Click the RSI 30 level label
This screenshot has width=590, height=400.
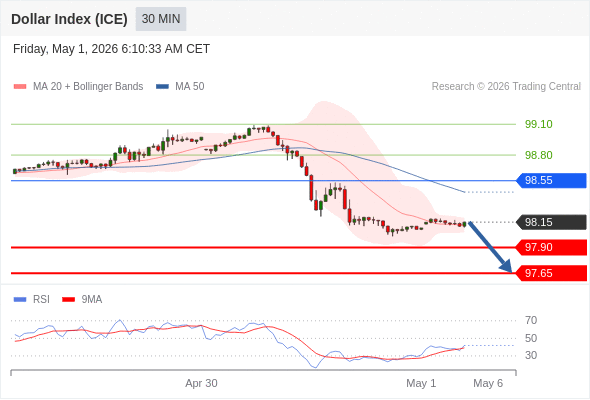(x=531, y=355)
